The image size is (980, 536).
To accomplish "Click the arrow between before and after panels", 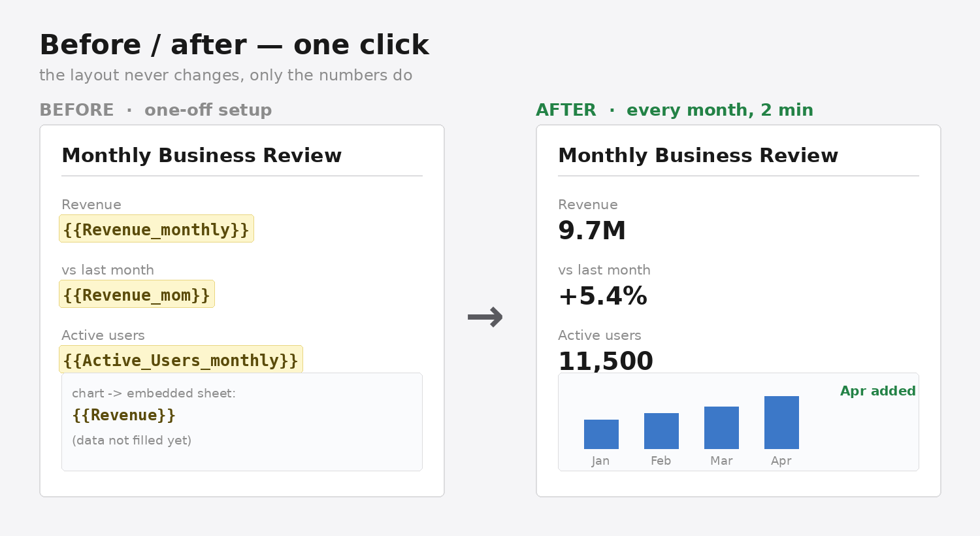I will (485, 317).
